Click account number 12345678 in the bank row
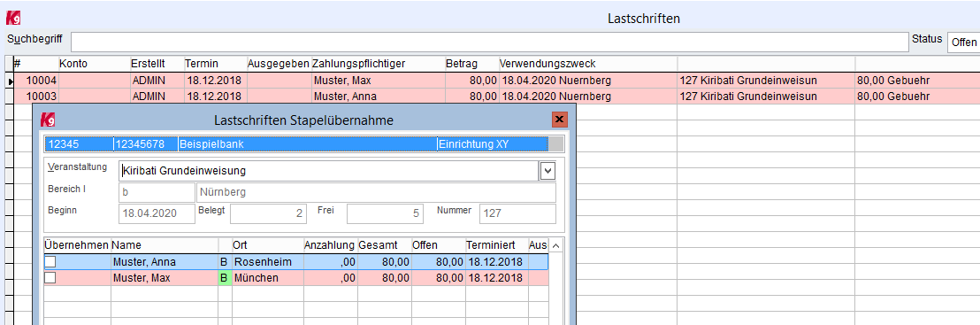The height and width of the screenshot is (325, 980). 140,144
